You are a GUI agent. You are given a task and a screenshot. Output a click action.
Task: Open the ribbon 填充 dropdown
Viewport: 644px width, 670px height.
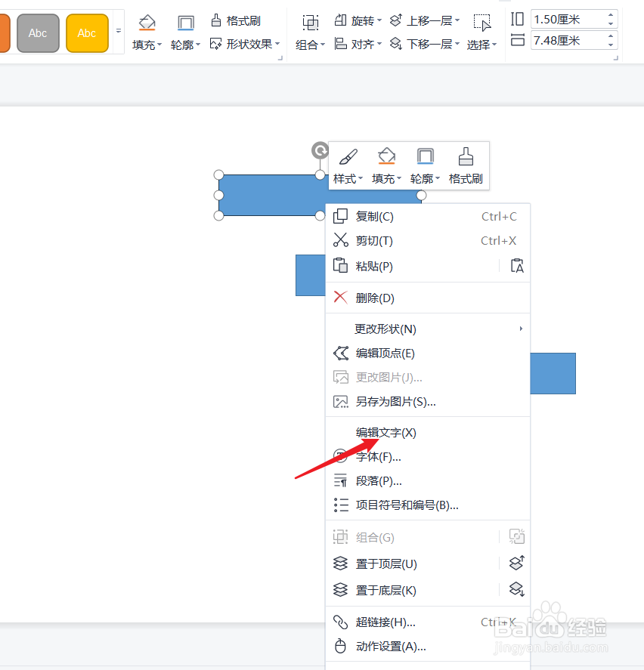[147, 45]
